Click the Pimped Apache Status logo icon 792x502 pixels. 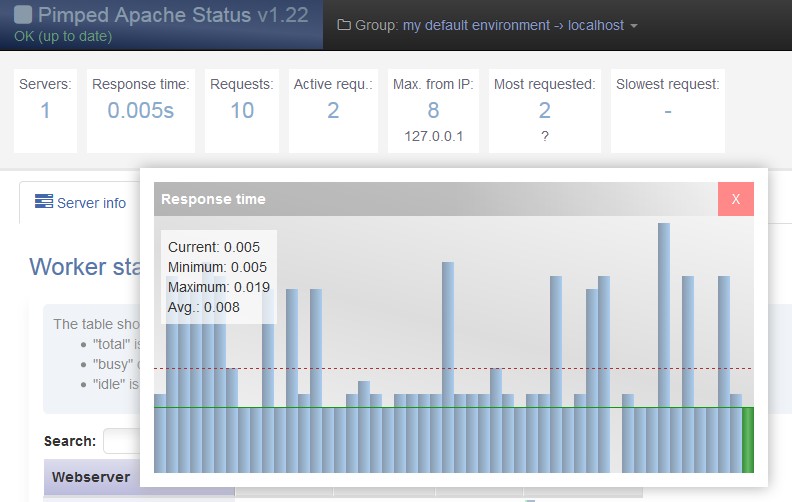pos(23,15)
